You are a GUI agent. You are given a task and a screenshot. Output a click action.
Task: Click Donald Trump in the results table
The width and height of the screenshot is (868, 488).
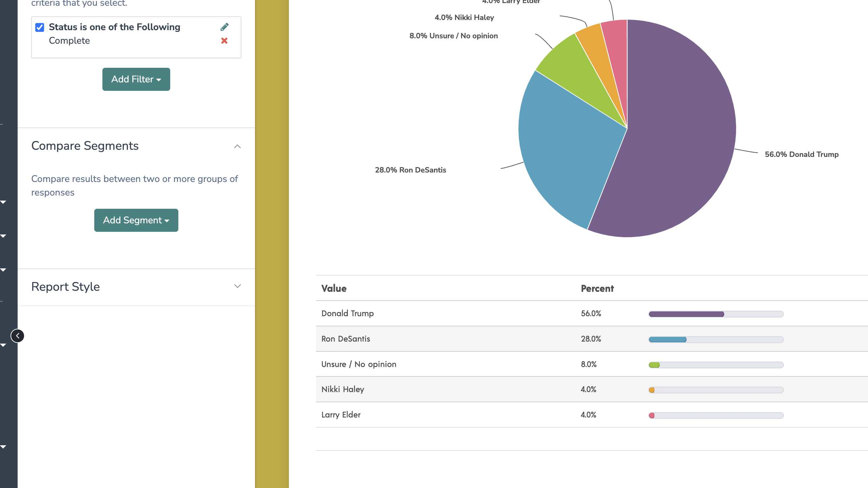[348, 313]
